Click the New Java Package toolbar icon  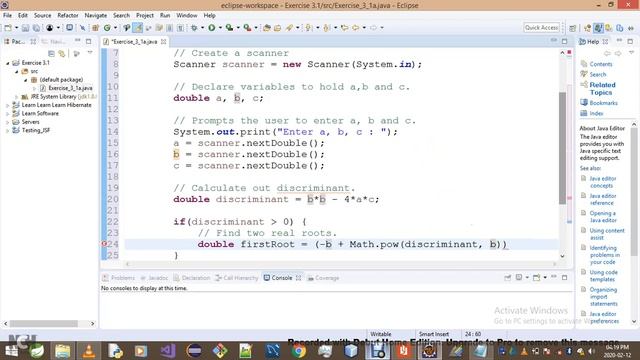[x=96, y=28]
